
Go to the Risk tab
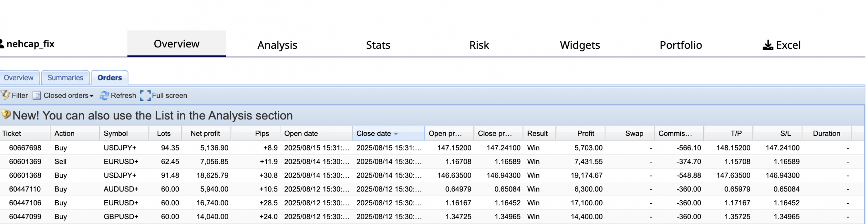479,45
